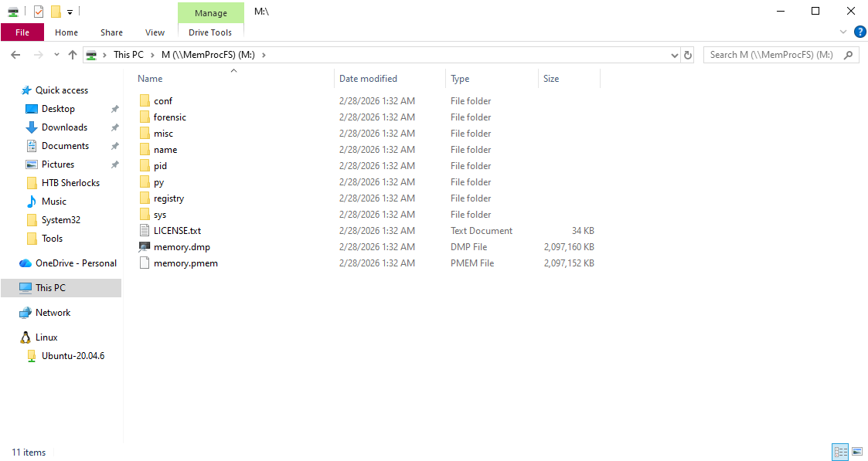This screenshot has height=461, width=868.
Task: Expand the ribbon using the chevron
Action: (x=843, y=32)
